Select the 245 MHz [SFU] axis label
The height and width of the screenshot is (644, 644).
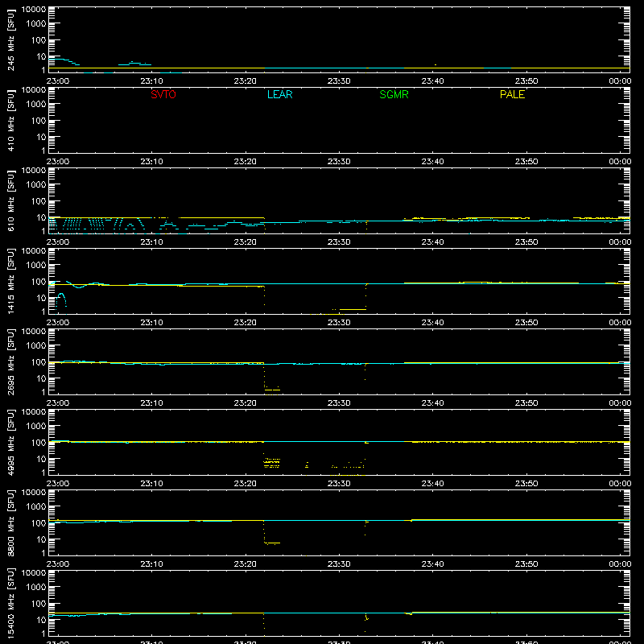point(11,40)
